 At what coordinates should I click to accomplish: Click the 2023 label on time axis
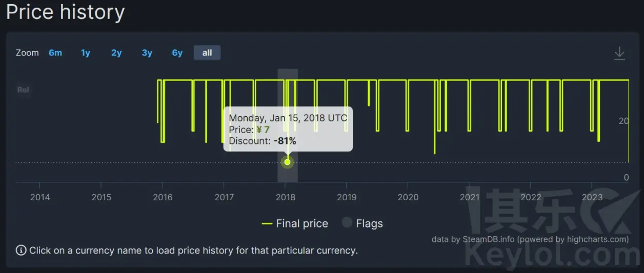pos(592,197)
